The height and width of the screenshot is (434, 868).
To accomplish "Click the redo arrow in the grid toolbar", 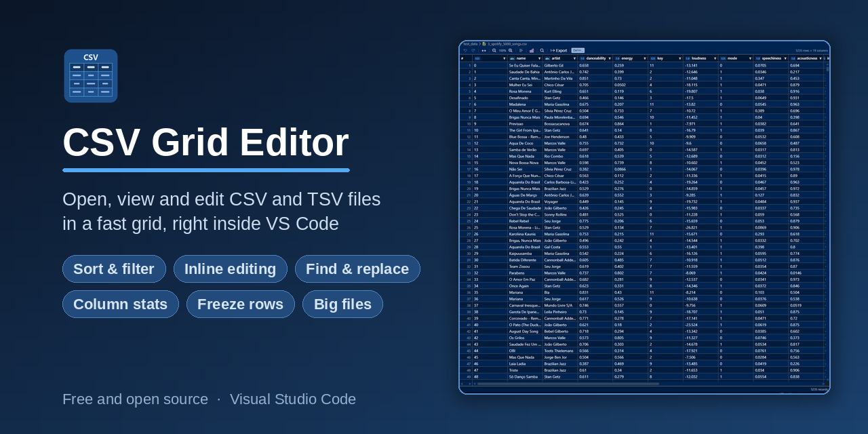I will [x=473, y=50].
